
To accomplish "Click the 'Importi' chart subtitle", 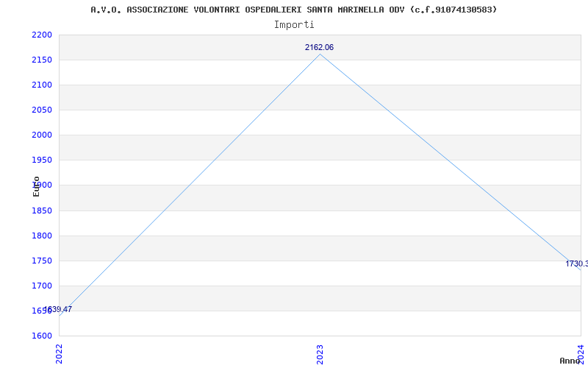I will click(x=294, y=25).
